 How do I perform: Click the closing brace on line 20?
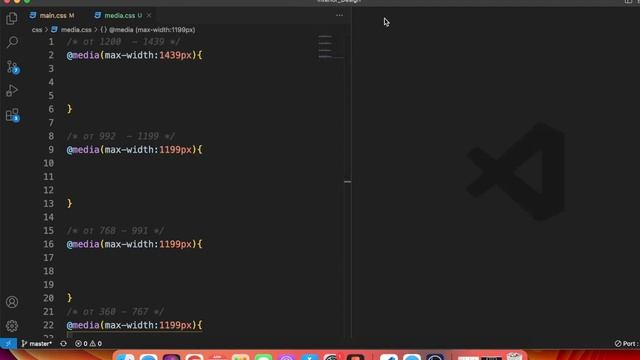pyautogui.click(x=69, y=298)
